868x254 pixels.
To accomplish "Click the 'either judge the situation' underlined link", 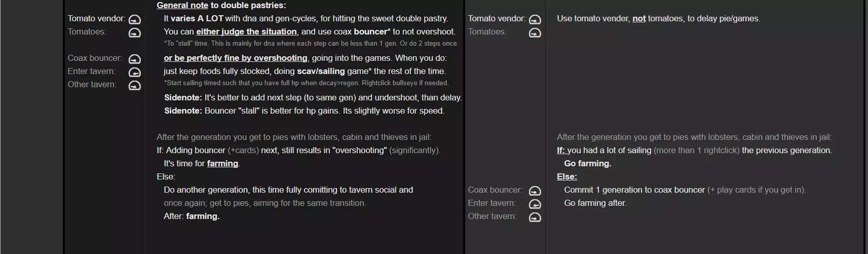I will click(246, 31).
